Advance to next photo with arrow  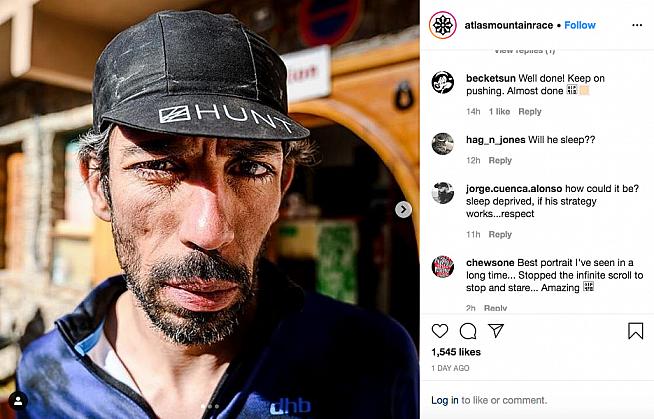coord(403,209)
